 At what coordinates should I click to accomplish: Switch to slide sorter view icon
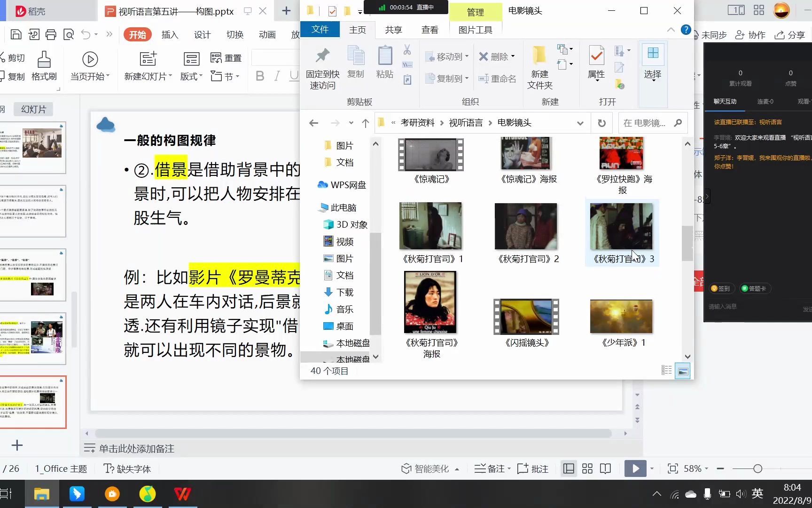point(587,468)
